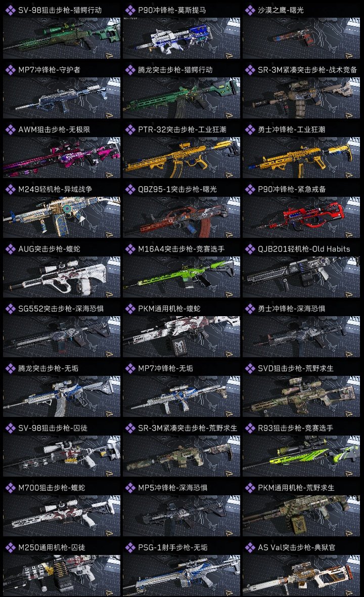Select the MP7冲锋枪-守护者 skin thumbnail

[x=62, y=98]
